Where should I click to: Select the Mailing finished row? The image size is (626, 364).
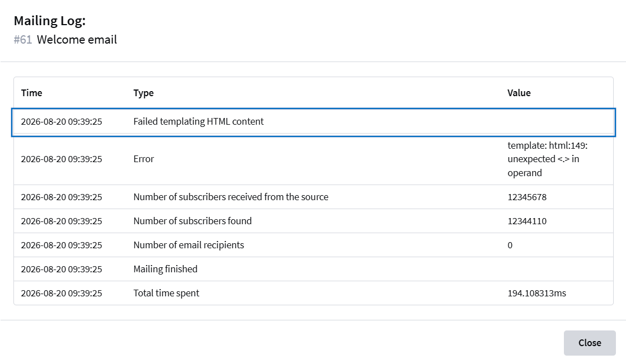click(x=313, y=269)
